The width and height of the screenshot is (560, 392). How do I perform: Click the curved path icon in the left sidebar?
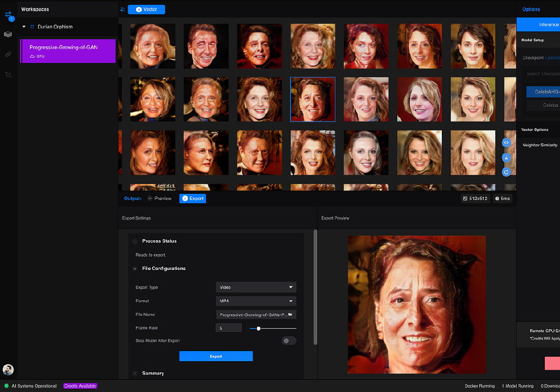click(x=8, y=74)
